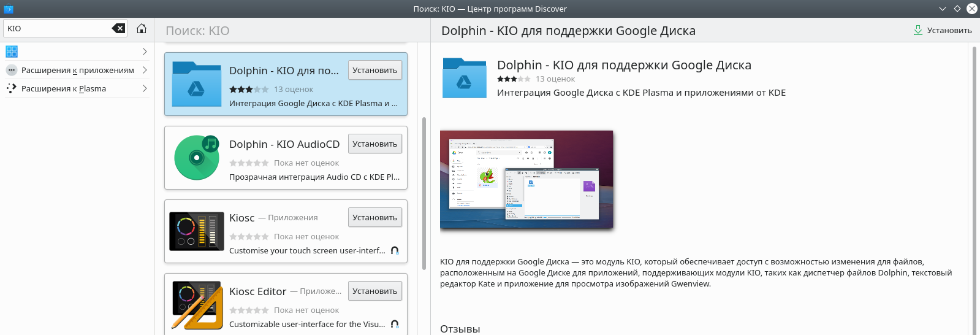The width and height of the screenshot is (980, 335).
Task: Click the Google Drive integration summary in details
Action: (x=641, y=93)
